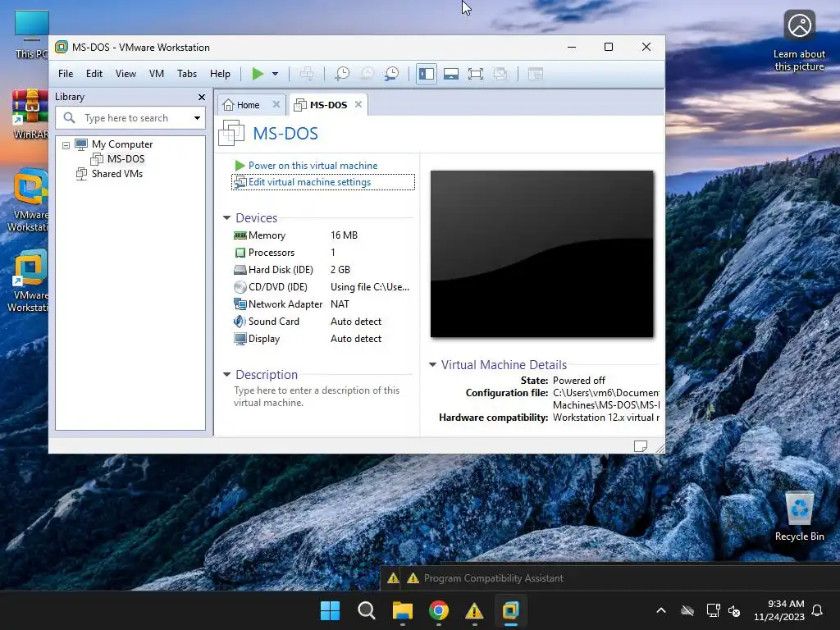Click the Display device icon

240,339
